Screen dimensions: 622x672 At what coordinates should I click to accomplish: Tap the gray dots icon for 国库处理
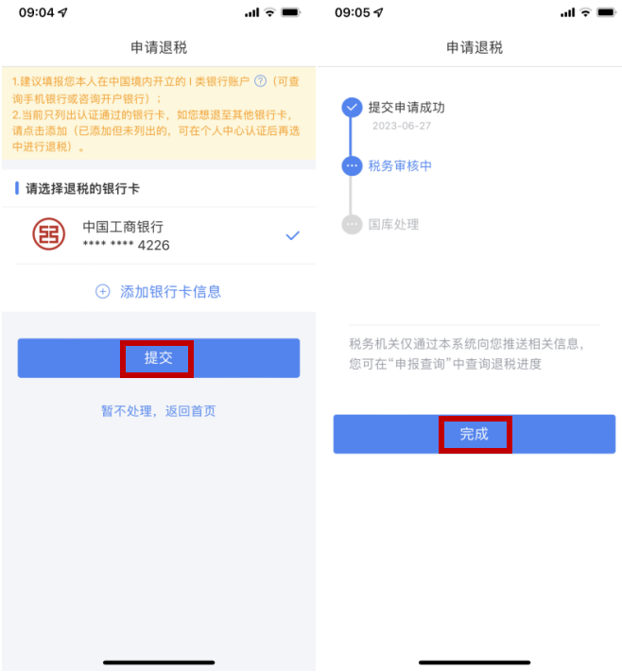(352, 224)
